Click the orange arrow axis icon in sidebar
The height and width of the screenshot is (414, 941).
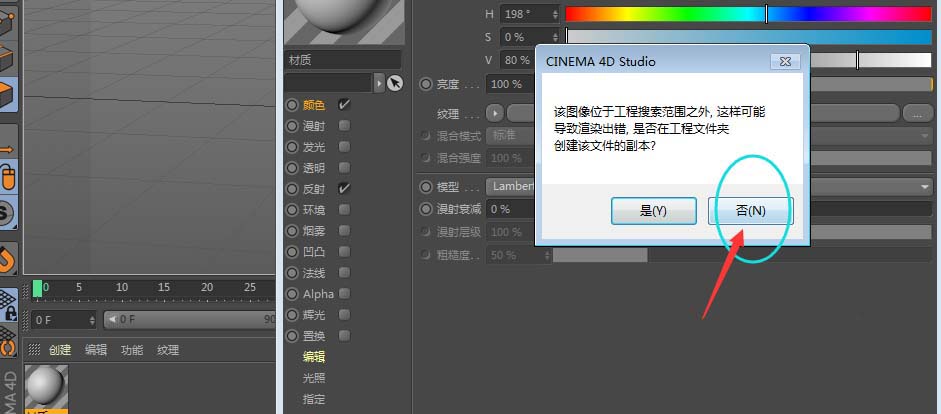(x=8, y=143)
